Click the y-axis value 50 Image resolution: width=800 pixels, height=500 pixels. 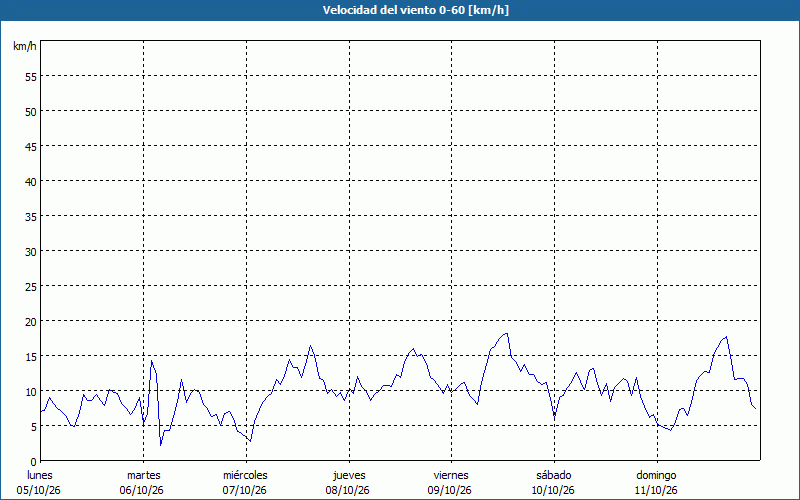point(31,112)
